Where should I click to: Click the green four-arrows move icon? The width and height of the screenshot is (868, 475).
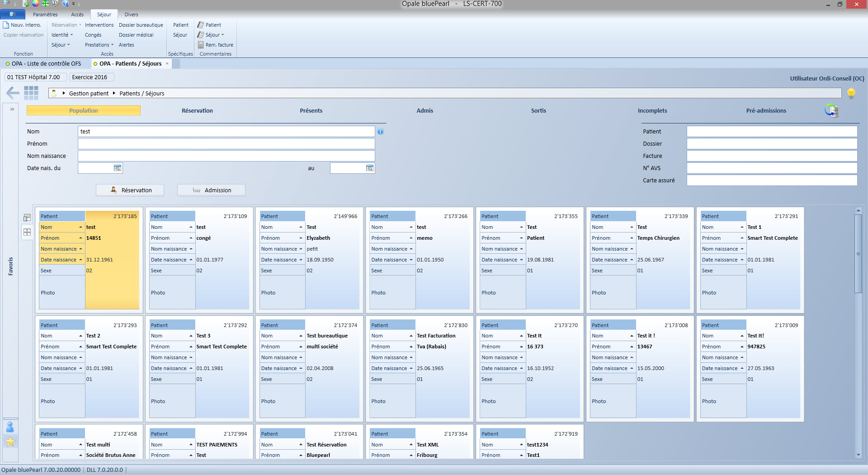tap(45, 3)
